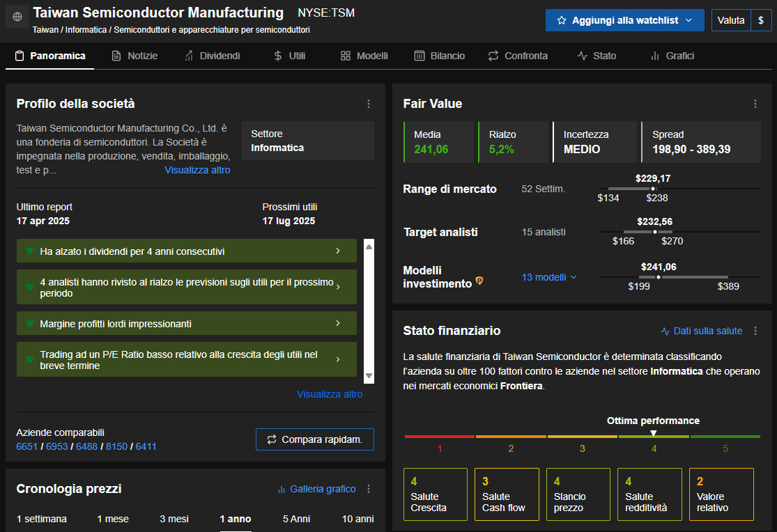
Task: Click the bull icon on analyst revisions row
Action: pyautogui.click(x=30, y=287)
